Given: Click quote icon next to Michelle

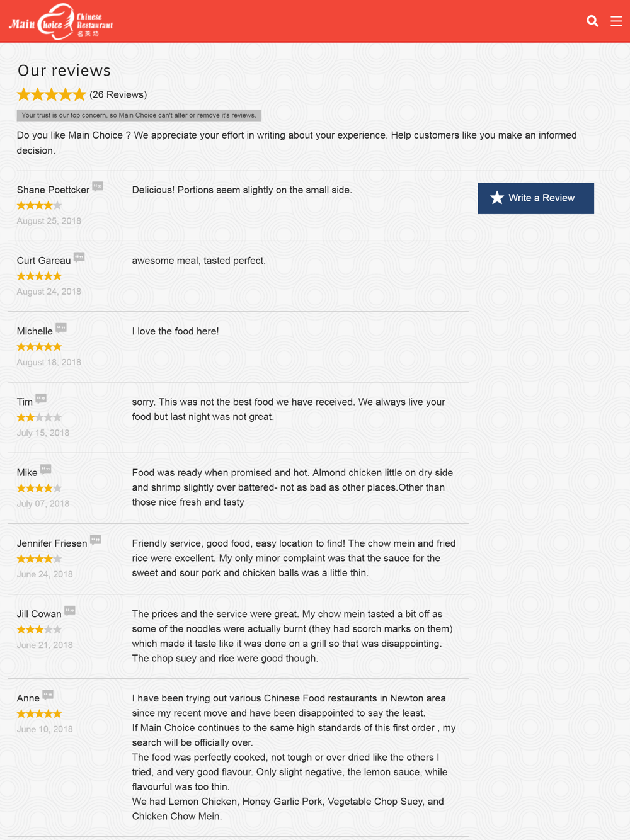Looking at the screenshot, I should tap(61, 327).
